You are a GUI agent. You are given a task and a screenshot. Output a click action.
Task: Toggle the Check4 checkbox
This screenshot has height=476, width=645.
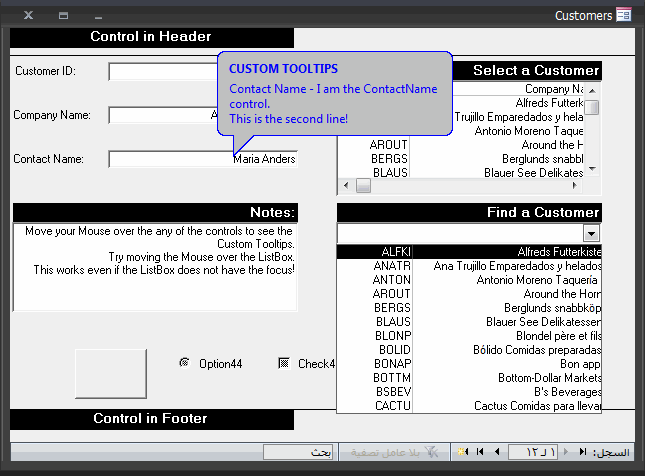pyautogui.click(x=284, y=363)
